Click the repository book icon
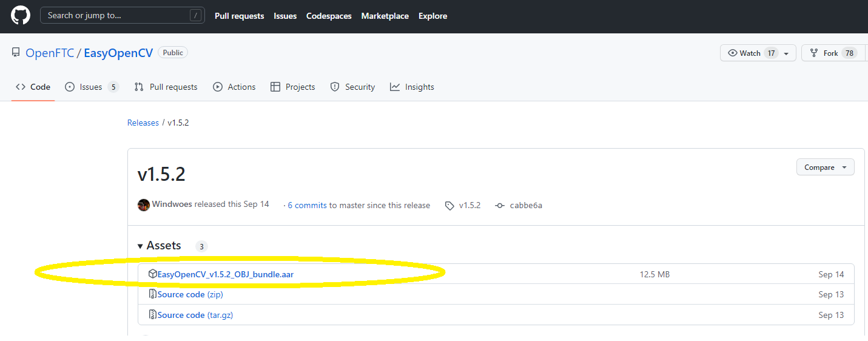The height and width of the screenshot is (341, 868). click(16, 53)
